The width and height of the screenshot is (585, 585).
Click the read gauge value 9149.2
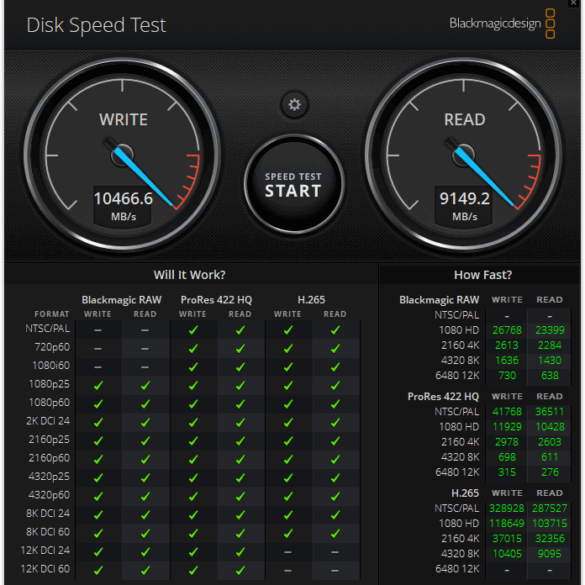464,198
